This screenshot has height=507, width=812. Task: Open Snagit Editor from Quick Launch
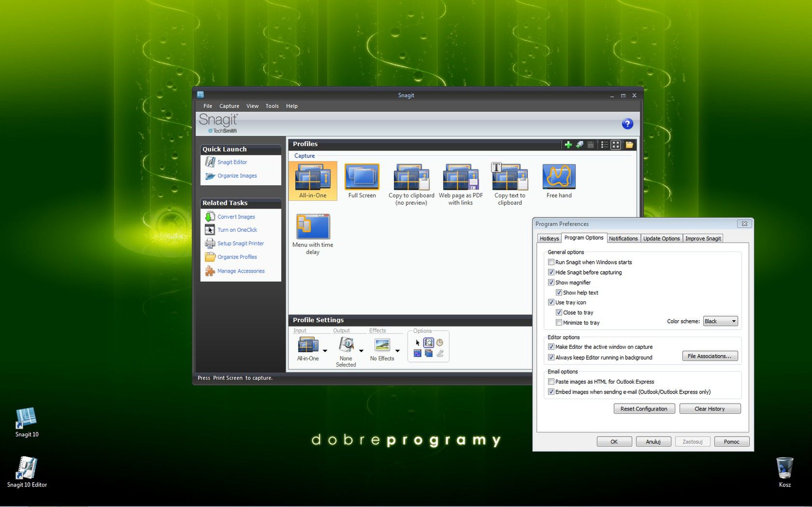pos(232,162)
